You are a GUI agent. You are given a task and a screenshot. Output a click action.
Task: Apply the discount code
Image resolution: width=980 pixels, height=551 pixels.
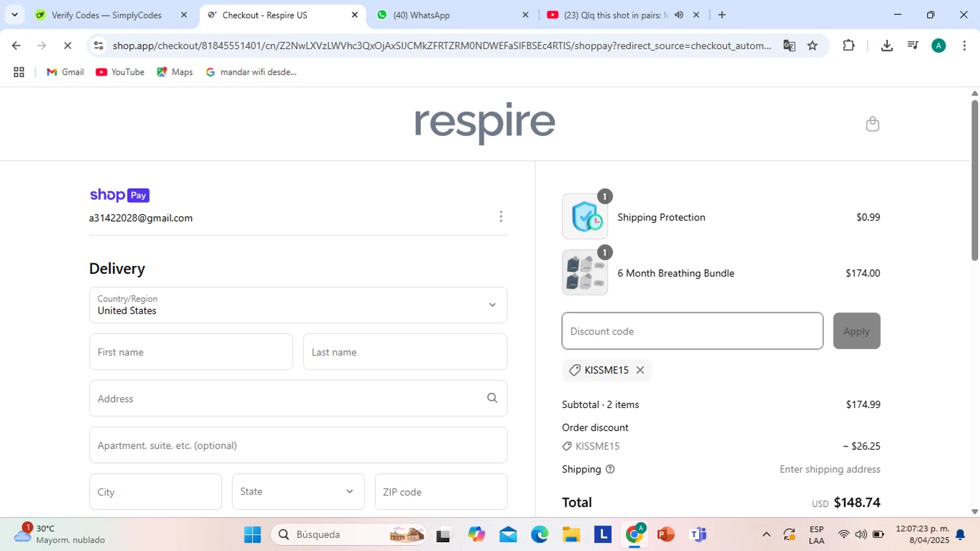[x=857, y=331]
